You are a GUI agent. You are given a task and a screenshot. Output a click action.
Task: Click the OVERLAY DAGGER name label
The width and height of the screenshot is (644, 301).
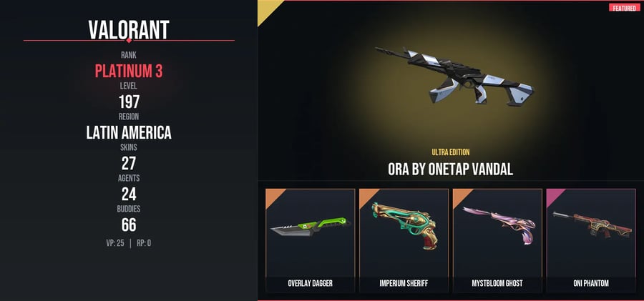coord(310,283)
